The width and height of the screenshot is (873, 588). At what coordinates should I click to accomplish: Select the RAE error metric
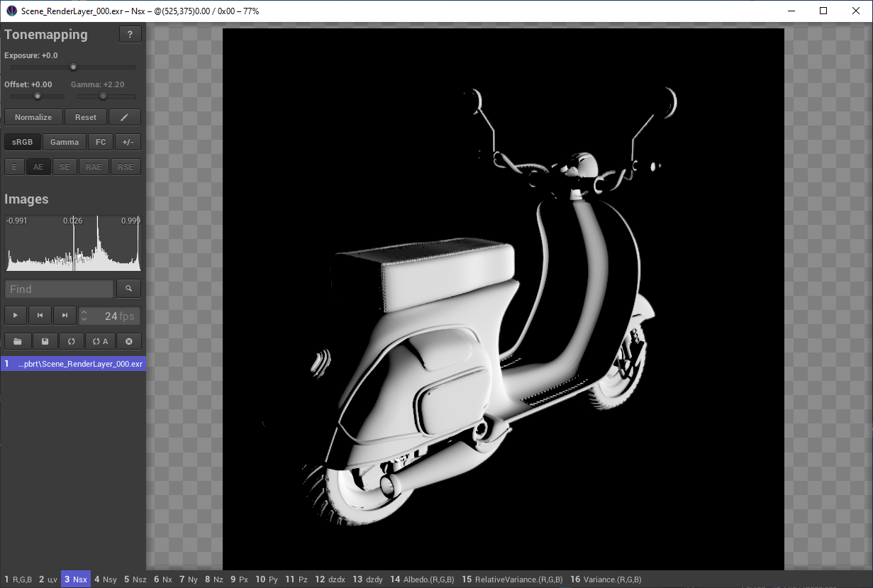point(93,167)
